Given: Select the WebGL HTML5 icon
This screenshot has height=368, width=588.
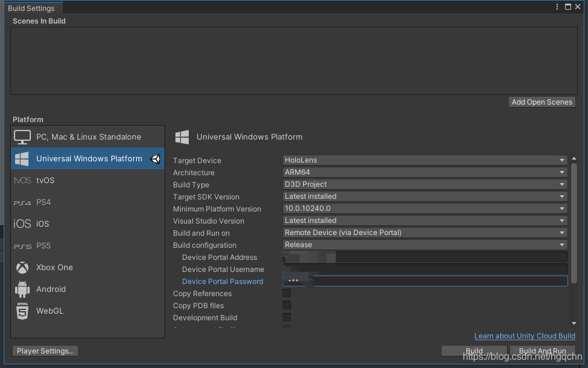Looking at the screenshot, I should 22,311.
